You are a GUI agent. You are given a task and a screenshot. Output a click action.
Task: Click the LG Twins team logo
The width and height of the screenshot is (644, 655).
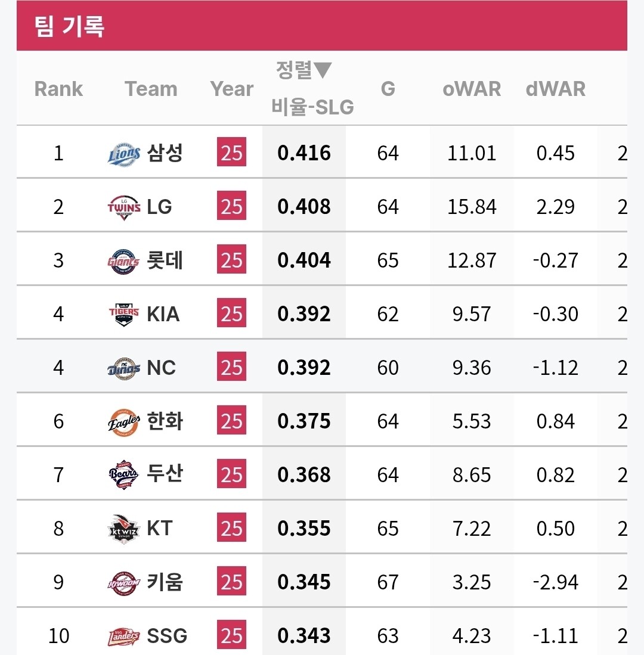pyautogui.click(x=125, y=207)
